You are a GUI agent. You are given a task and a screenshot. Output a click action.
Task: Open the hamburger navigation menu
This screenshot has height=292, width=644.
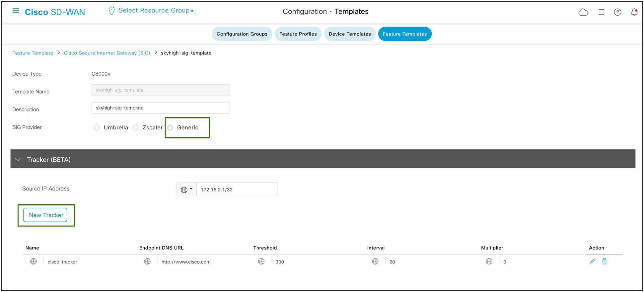pyautogui.click(x=16, y=11)
